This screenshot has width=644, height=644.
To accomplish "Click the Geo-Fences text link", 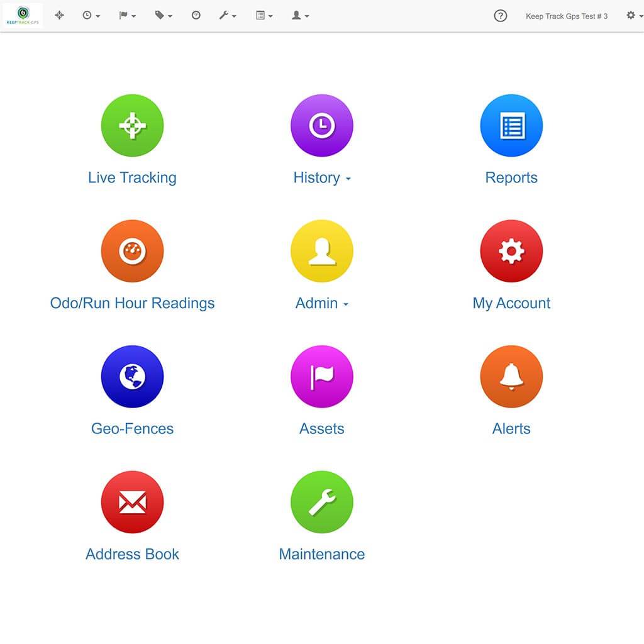I will 132,429.
